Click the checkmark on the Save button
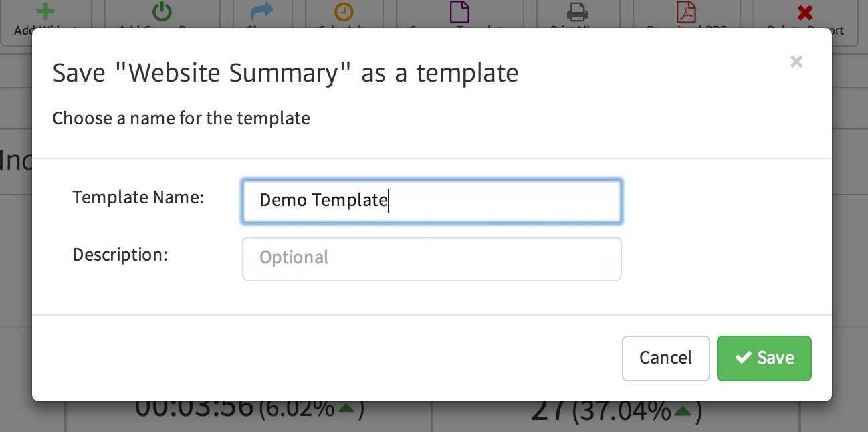Viewport: 868px width, 432px height. [x=743, y=358]
